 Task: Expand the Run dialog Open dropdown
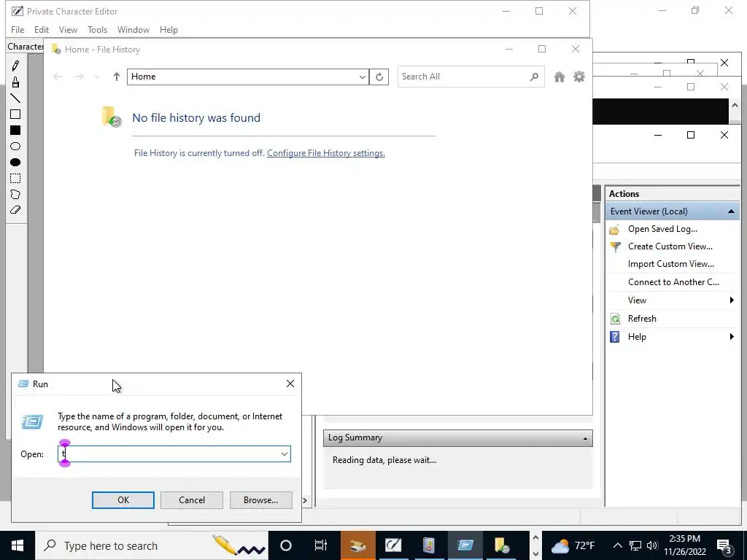click(285, 454)
